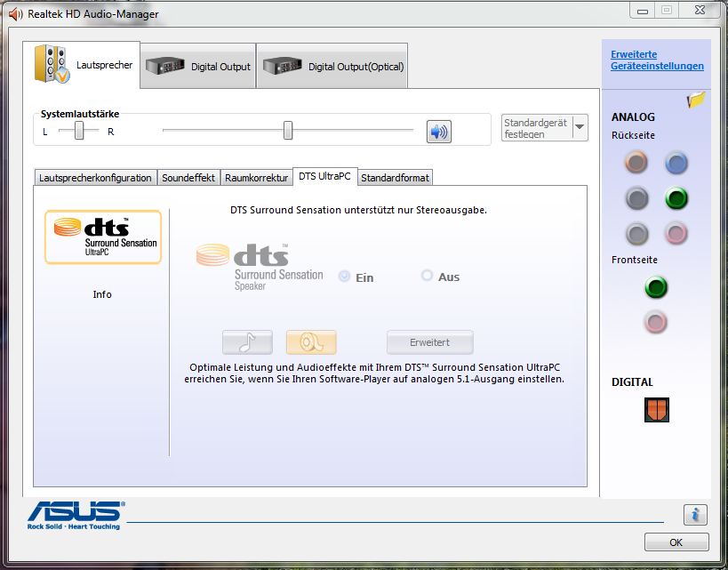Switch to the Digital Output(Optical) tab

click(x=332, y=67)
